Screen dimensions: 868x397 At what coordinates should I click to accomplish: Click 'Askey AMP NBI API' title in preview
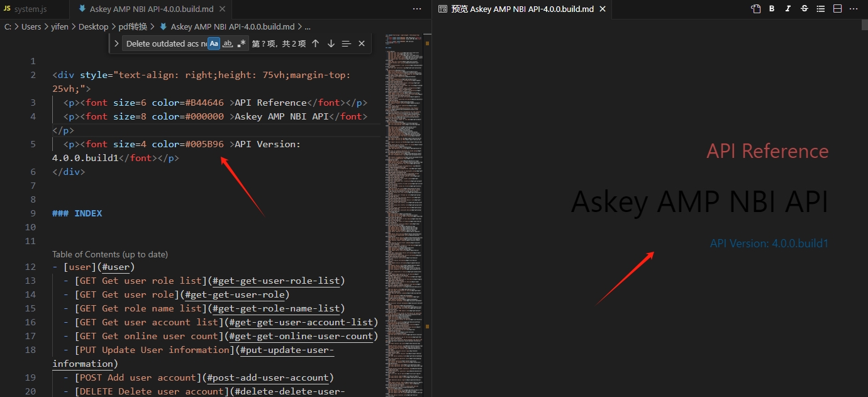(x=699, y=202)
